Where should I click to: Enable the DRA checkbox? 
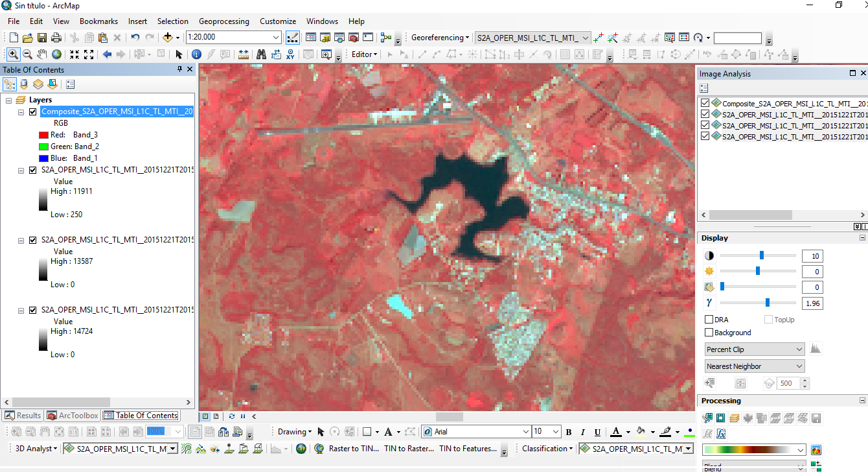[709, 319]
